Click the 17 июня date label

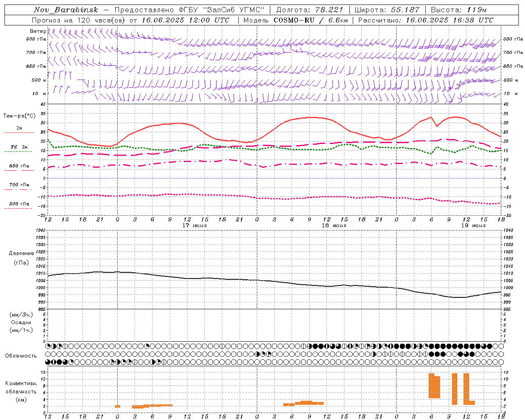coord(194,226)
